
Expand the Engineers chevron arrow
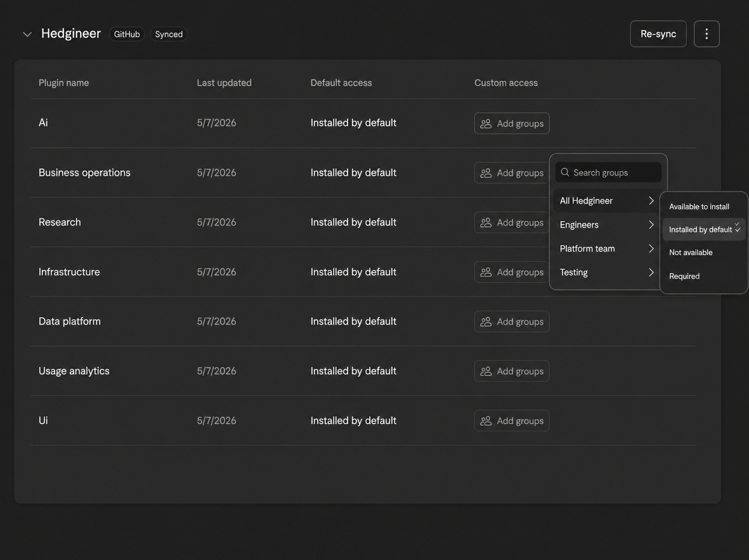(651, 225)
